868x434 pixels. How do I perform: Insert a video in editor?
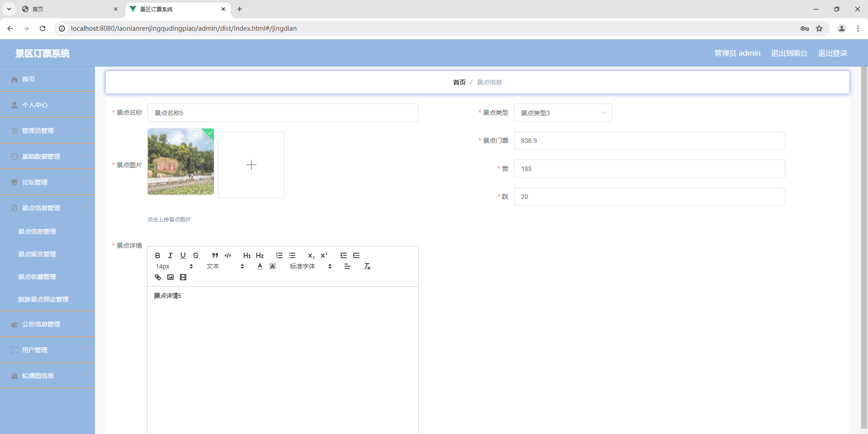pos(183,277)
